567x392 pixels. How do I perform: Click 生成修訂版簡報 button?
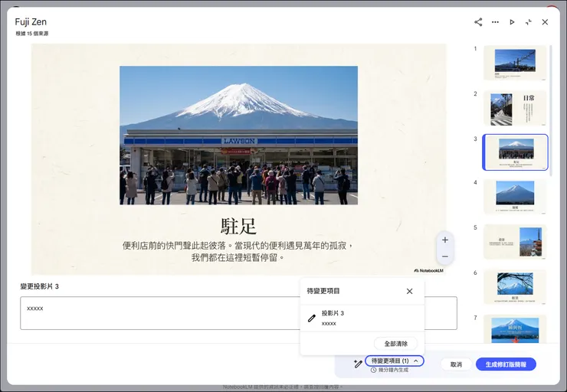(506, 364)
